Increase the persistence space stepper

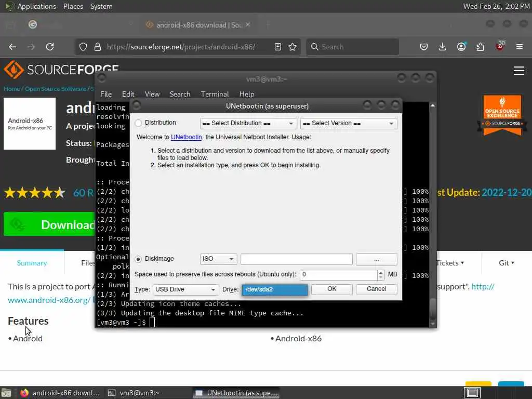pos(381,272)
